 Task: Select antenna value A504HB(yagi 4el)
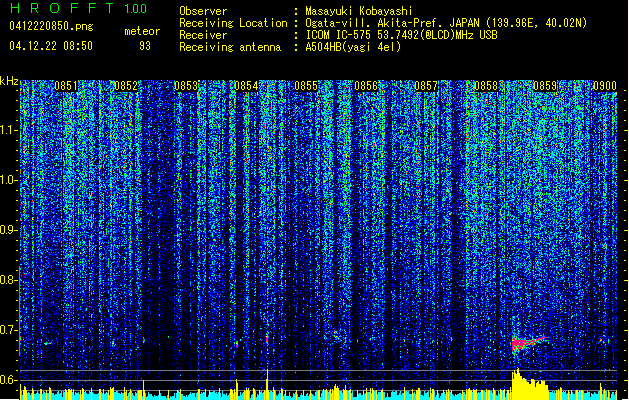[353, 47]
